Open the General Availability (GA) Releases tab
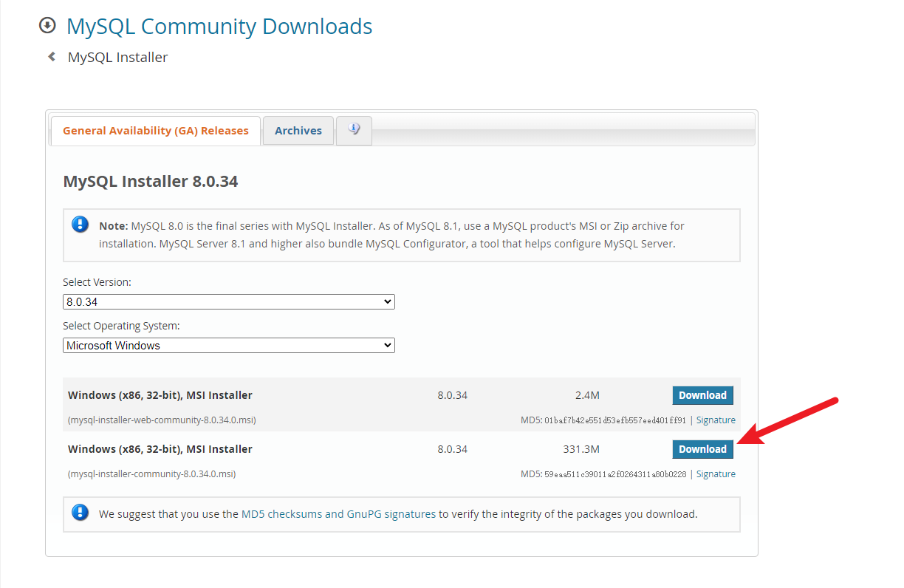This screenshot has height=588, width=904. [x=156, y=131]
